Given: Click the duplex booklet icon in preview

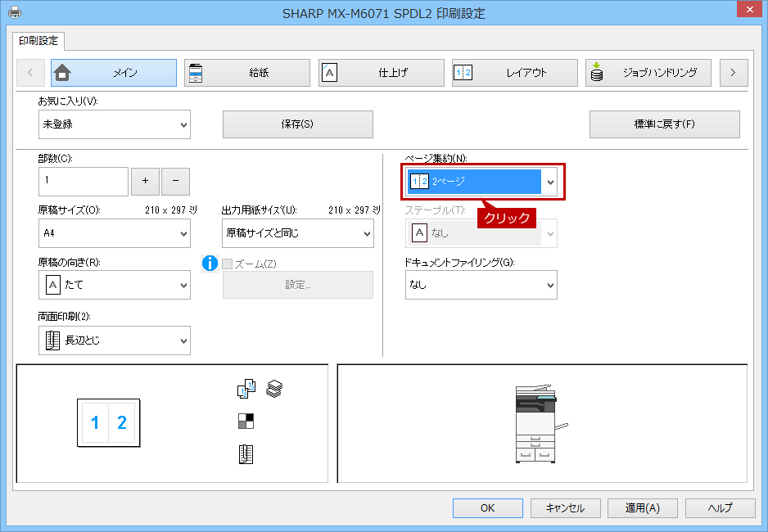Looking at the screenshot, I should (x=246, y=455).
